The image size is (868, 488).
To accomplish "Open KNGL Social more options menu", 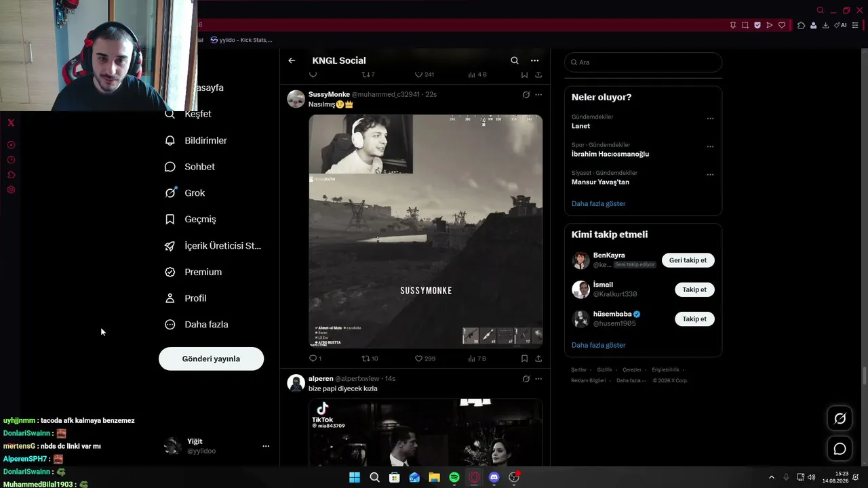I will (x=535, y=60).
